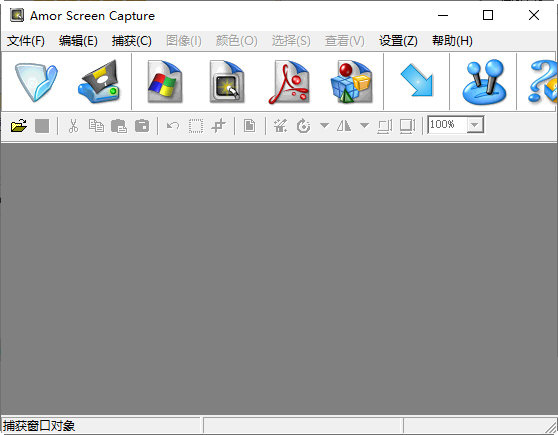558x435 pixels.
Task: Open the 文件(F) menu
Action: 26,41
